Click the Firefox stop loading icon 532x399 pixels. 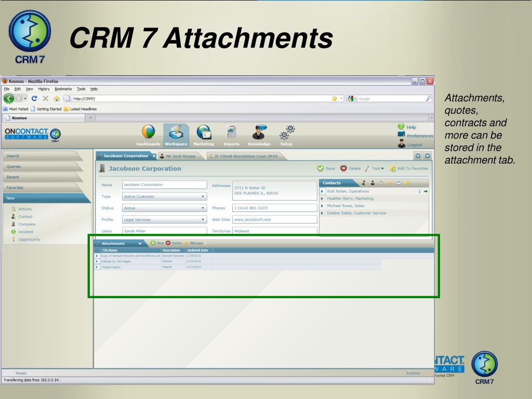pyautogui.click(x=46, y=98)
